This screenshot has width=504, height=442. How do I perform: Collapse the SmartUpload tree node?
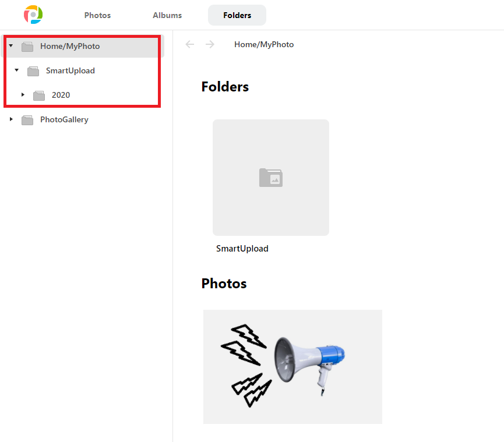[17, 70]
